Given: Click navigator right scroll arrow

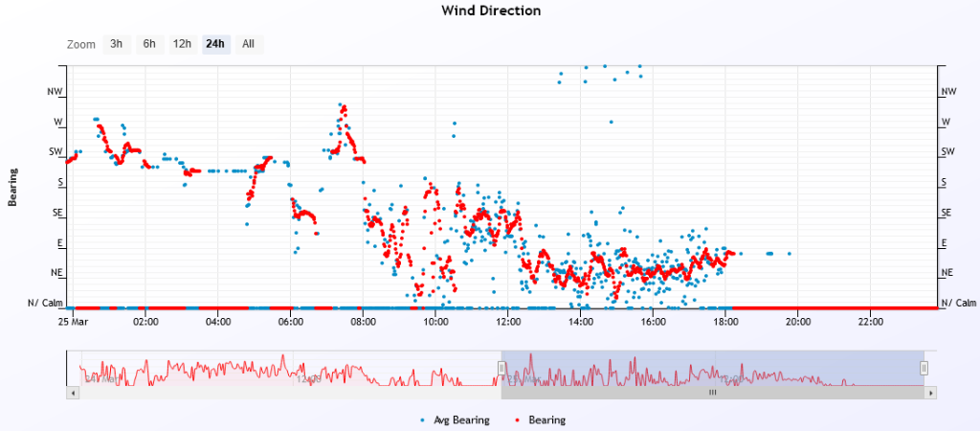Looking at the screenshot, I should [930, 393].
